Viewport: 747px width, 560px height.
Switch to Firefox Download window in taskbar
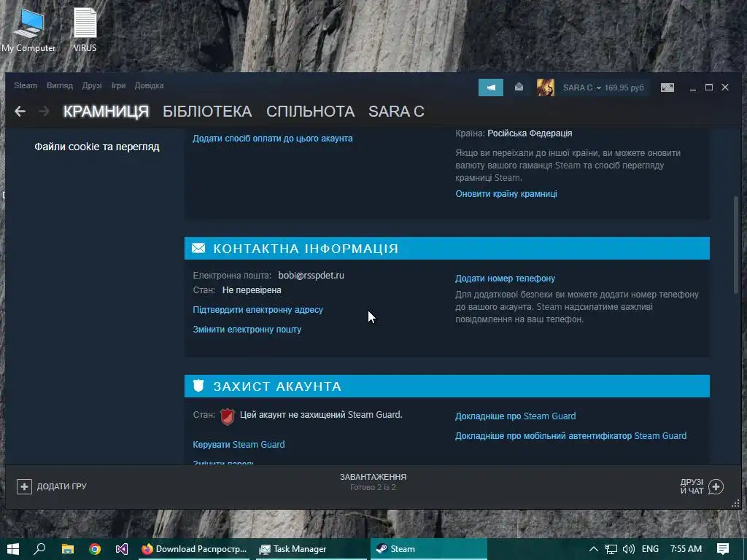click(195, 549)
